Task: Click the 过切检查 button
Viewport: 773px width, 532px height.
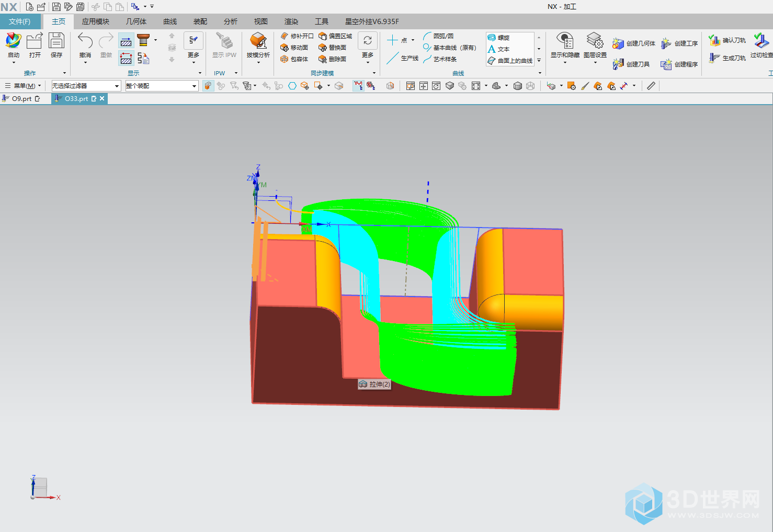Action: click(761, 46)
